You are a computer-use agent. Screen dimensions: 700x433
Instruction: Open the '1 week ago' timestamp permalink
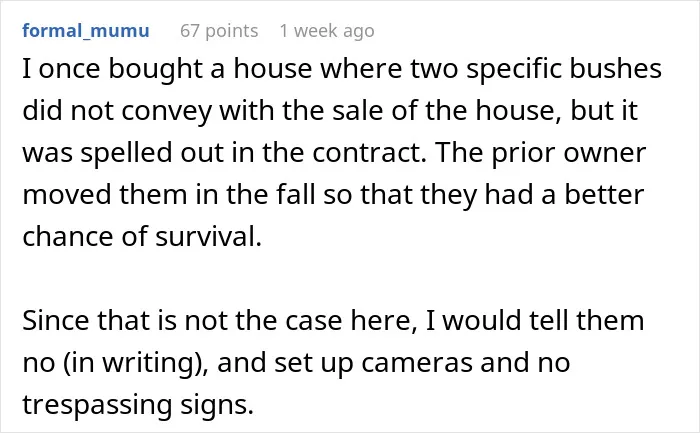tap(327, 31)
